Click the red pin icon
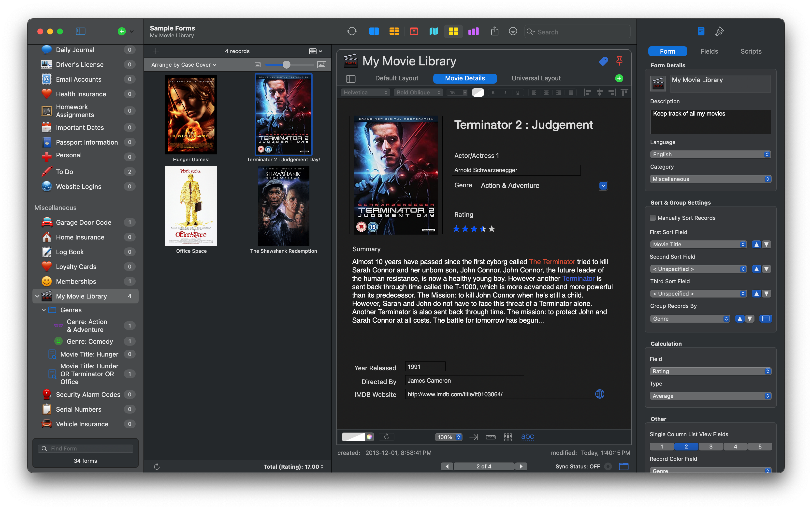The height and width of the screenshot is (509, 812). 619,61
